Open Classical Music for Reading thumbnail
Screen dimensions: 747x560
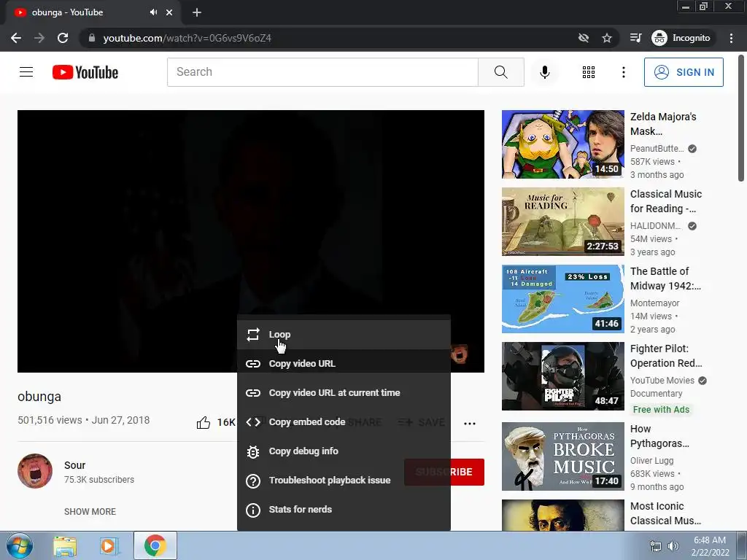562,222
